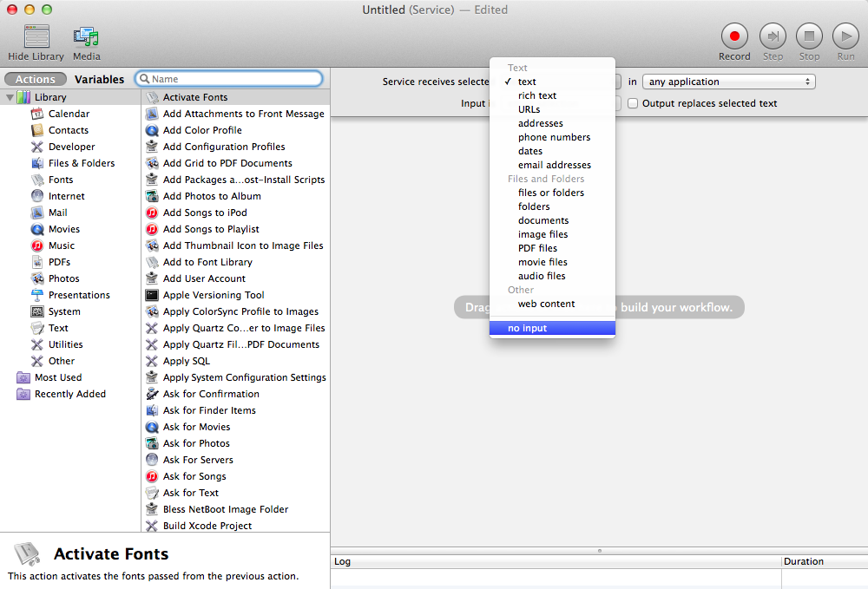Start recording with the Record button
The width and height of the screenshot is (868, 589).
click(734, 36)
